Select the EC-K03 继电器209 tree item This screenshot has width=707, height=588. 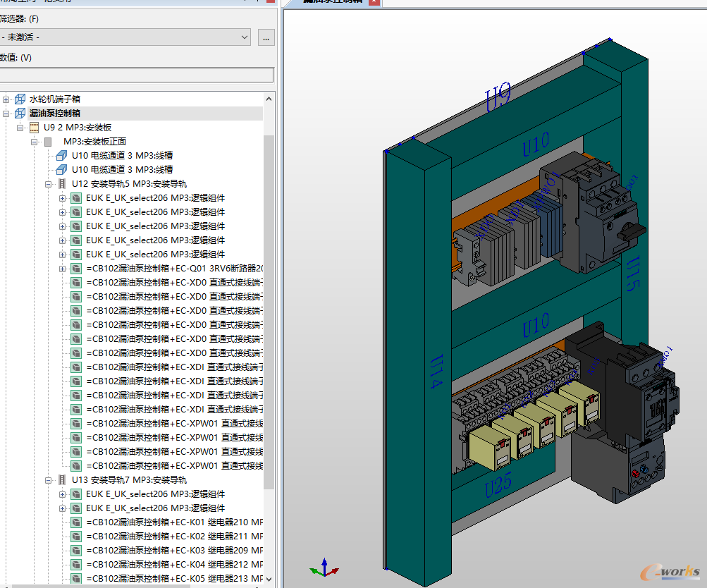175,551
